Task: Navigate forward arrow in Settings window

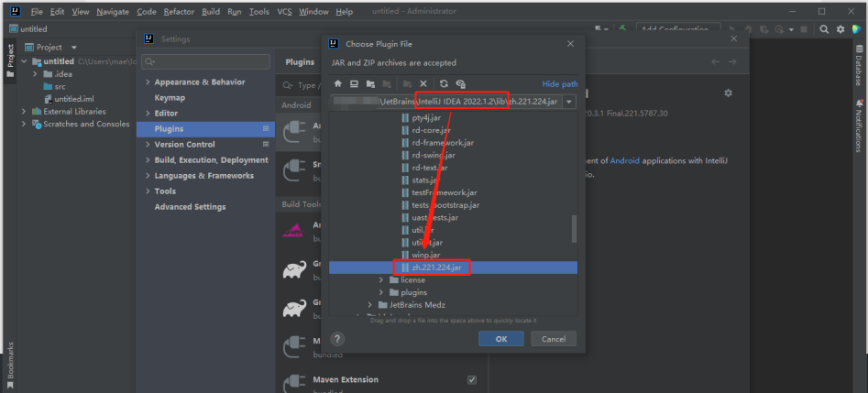Action: coord(732,62)
